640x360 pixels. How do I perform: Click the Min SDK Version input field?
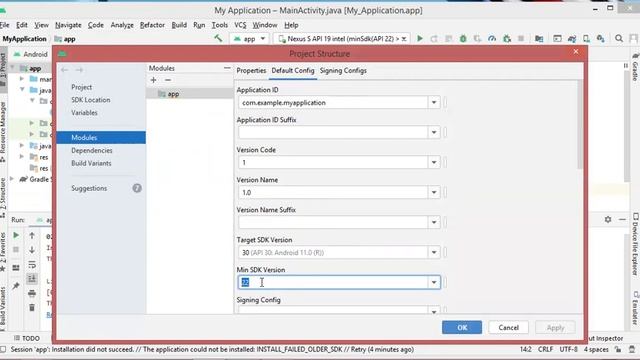click(333, 282)
